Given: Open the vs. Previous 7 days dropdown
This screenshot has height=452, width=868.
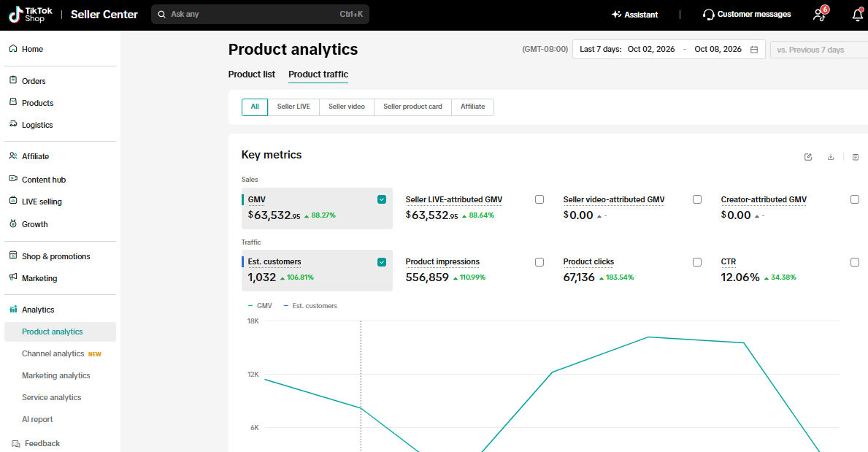Looking at the screenshot, I should [x=819, y=50].
